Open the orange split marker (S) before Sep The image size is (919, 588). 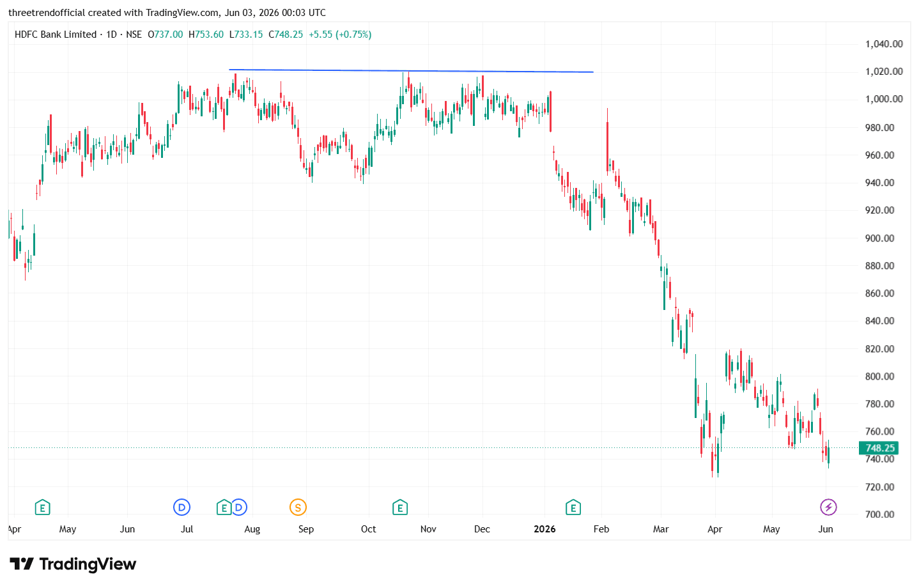[298, 507]
